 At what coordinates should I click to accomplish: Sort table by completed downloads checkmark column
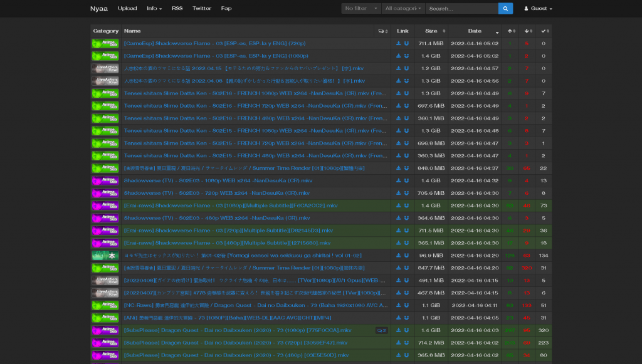pos(544,31)
